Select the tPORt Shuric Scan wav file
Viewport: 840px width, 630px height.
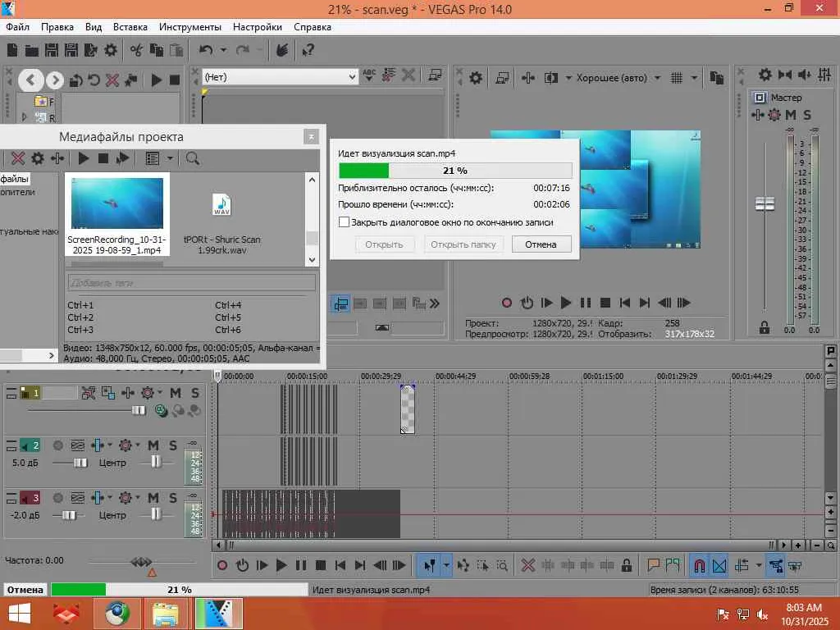pyautogui.click(x=221, y=224)
